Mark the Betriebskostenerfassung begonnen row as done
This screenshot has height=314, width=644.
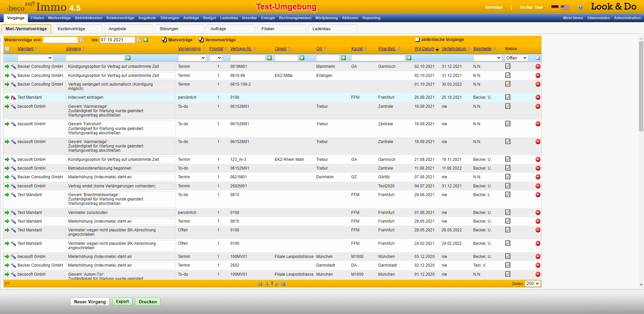pos(508,168)
